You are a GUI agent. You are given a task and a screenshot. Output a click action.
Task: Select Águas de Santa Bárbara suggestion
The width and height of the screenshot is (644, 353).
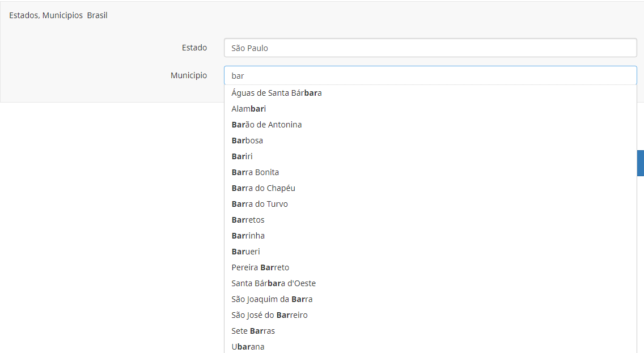pyautogui.click(x=277, y=93)
